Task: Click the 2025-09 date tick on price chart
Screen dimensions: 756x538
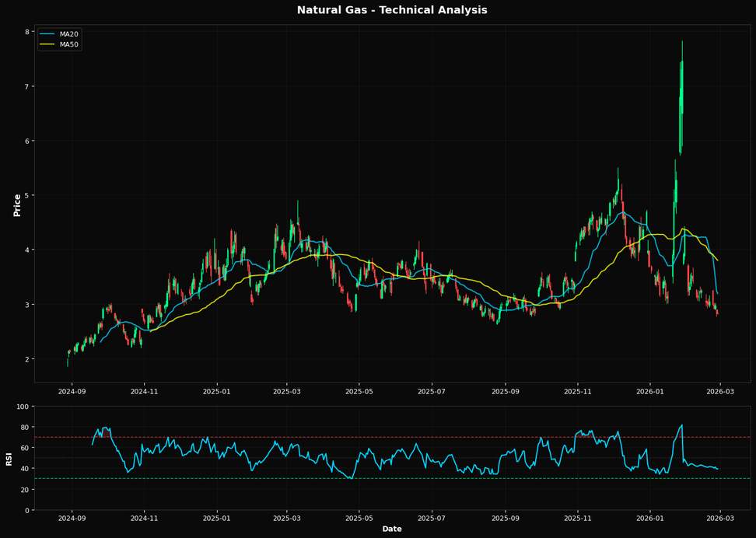Action: click(x=506, y=391)
